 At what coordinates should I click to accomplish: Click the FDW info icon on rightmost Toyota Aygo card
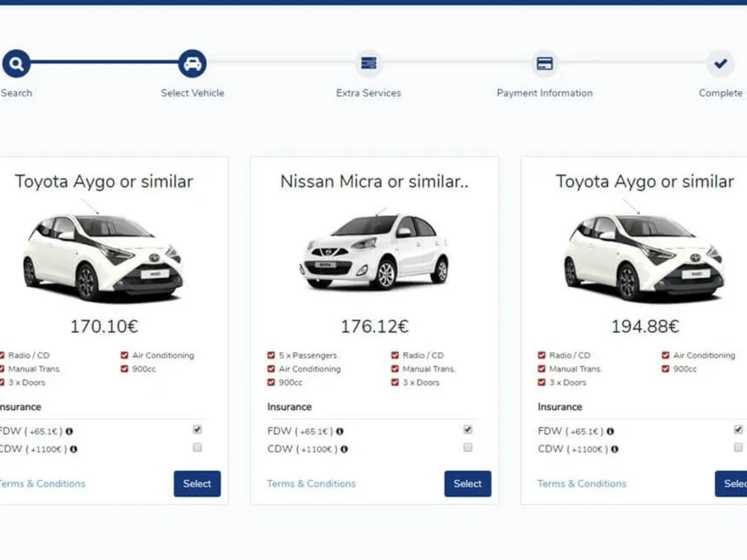(x=611, y=431)
